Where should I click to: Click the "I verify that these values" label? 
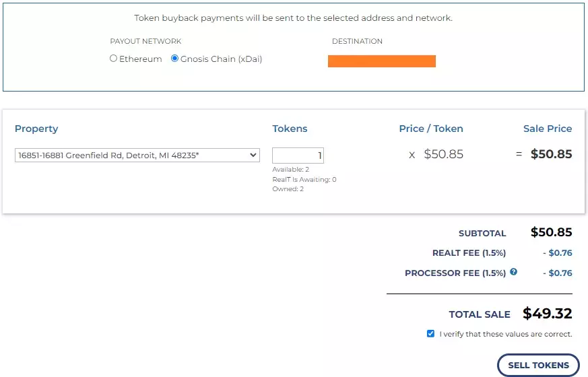pyautogui.click(x=506, y=334)
